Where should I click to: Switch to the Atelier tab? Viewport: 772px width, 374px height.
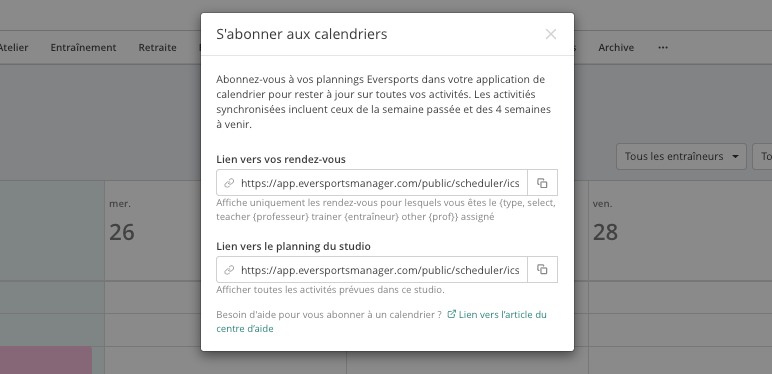[x=13, y=48]
